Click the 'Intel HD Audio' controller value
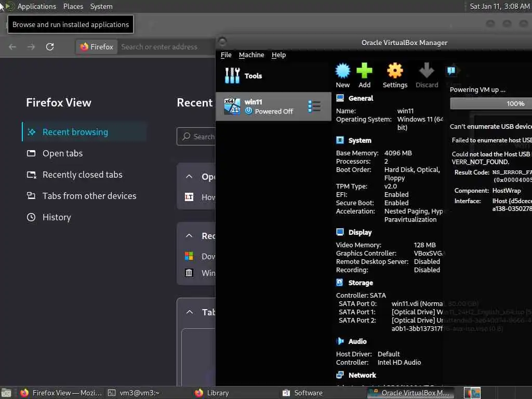 click(399, 362)
